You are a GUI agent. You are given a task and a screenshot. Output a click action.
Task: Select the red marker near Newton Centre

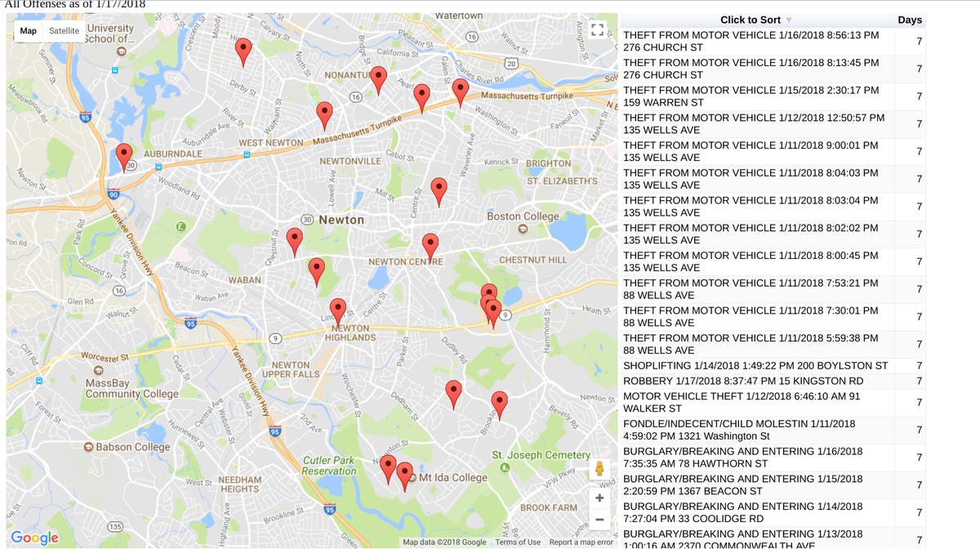click(430, 244)
